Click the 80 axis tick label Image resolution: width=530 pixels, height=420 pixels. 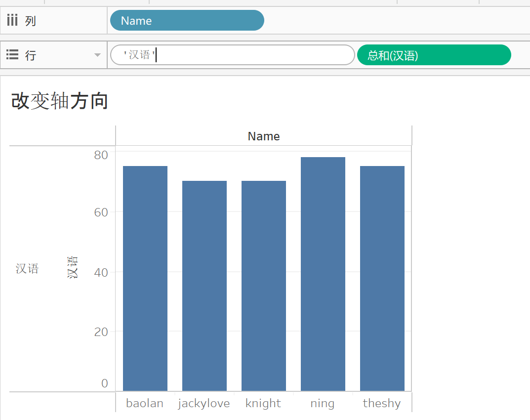click(101, 155)
